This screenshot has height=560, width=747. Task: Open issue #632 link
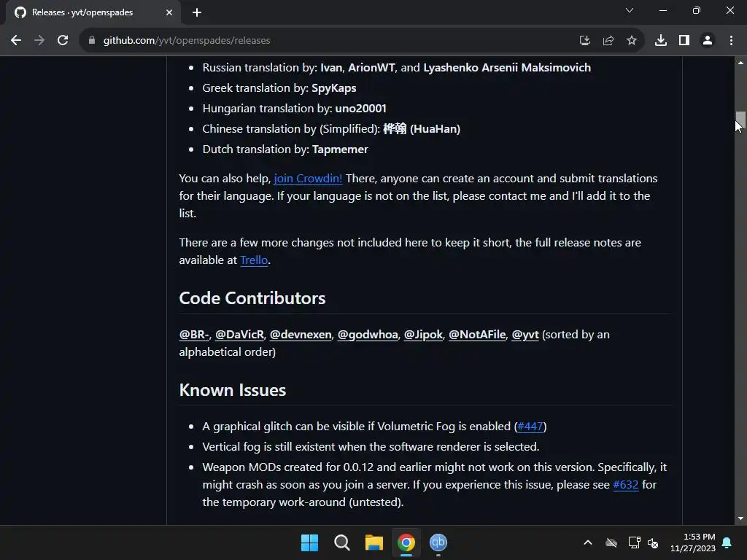coord(625,485)
